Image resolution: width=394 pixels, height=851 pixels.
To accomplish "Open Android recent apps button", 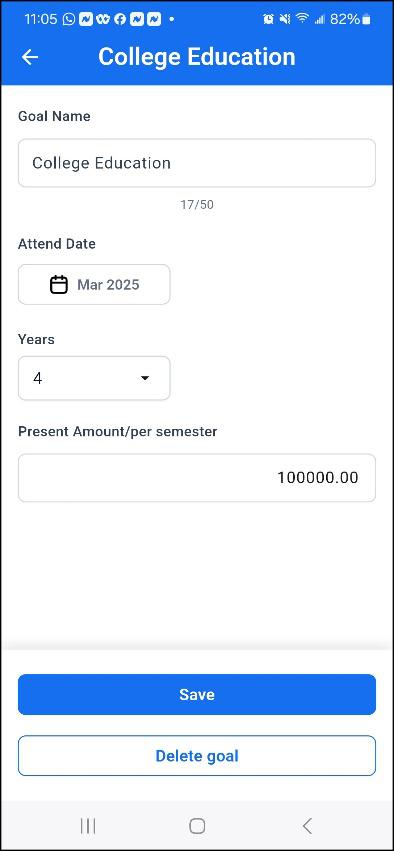I will (x=87, y=826).
